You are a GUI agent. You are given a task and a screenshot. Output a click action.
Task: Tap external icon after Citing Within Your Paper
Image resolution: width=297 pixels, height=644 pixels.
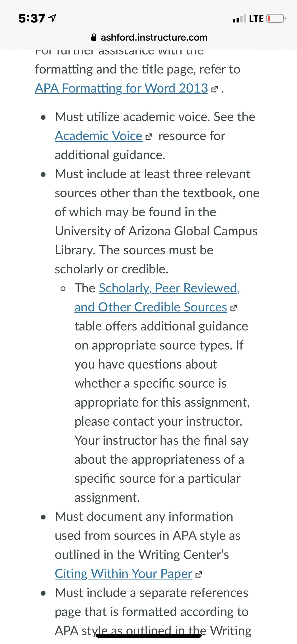(x=199, y=574)
